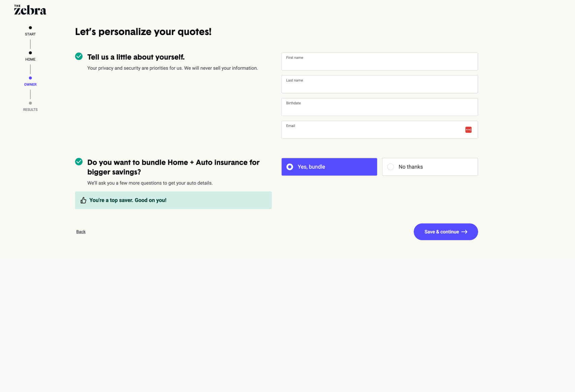Focus the Birthdate field
Image resolution: width=575 pixels, height=392 pixels.
point(379,107)
